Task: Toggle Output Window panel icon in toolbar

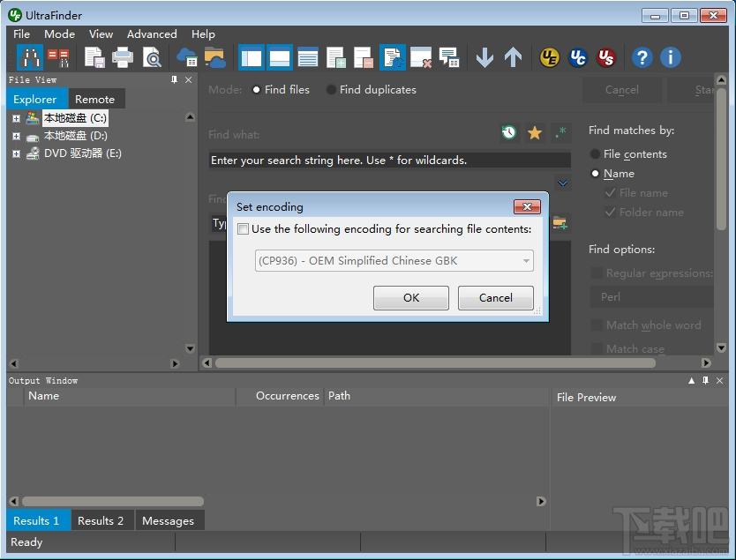Action: 279,57
